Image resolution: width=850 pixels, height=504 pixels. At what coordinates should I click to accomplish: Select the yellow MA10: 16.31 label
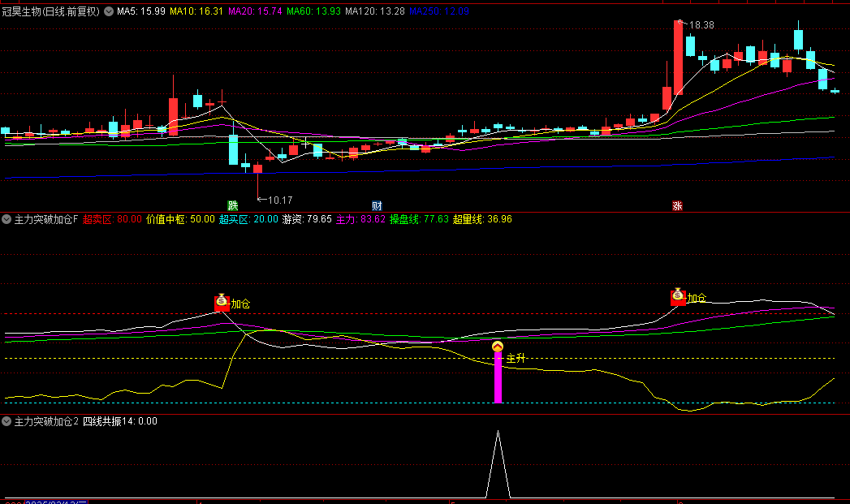(x=196, y=11)
